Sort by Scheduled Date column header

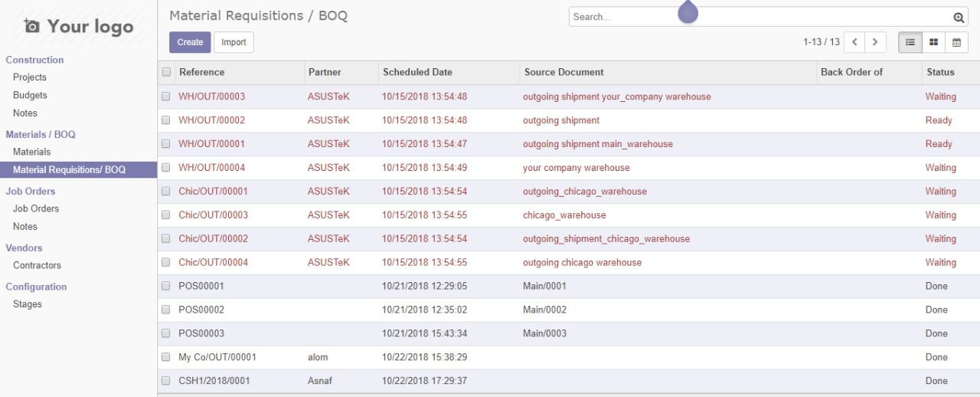click(417, 73)
